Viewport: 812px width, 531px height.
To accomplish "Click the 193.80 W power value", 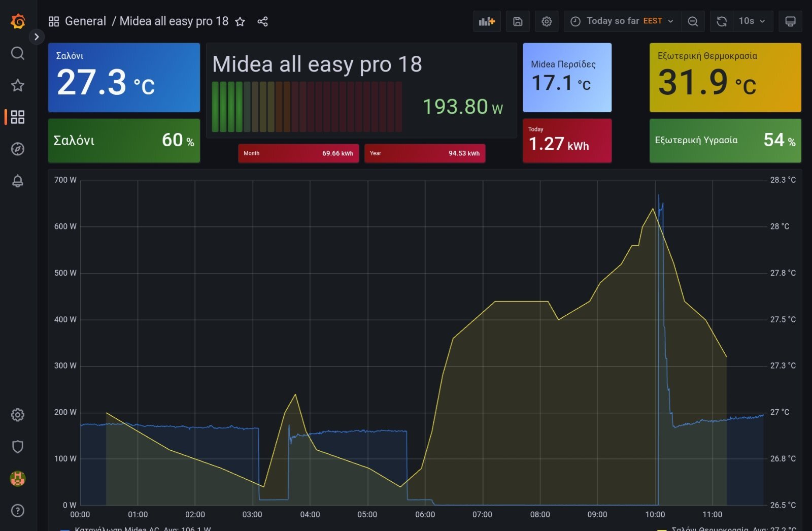I will pyautogui.click(x=462, y=107).
